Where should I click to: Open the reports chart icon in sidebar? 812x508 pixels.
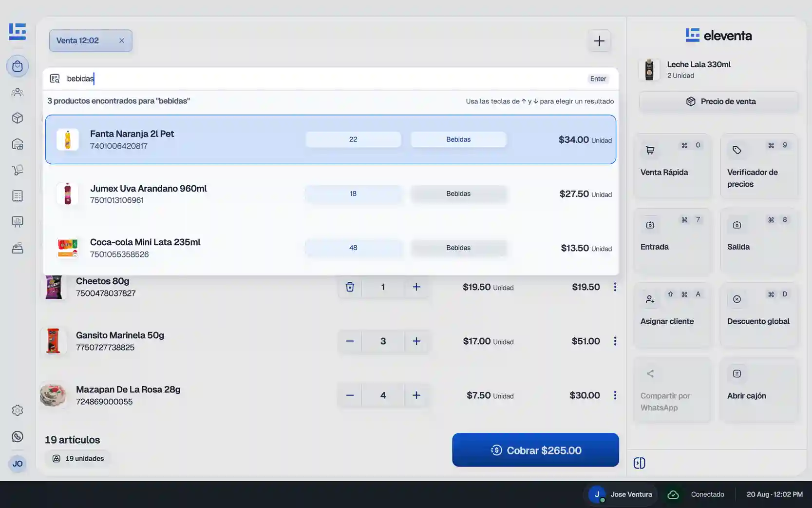click(x=18, y=222)
